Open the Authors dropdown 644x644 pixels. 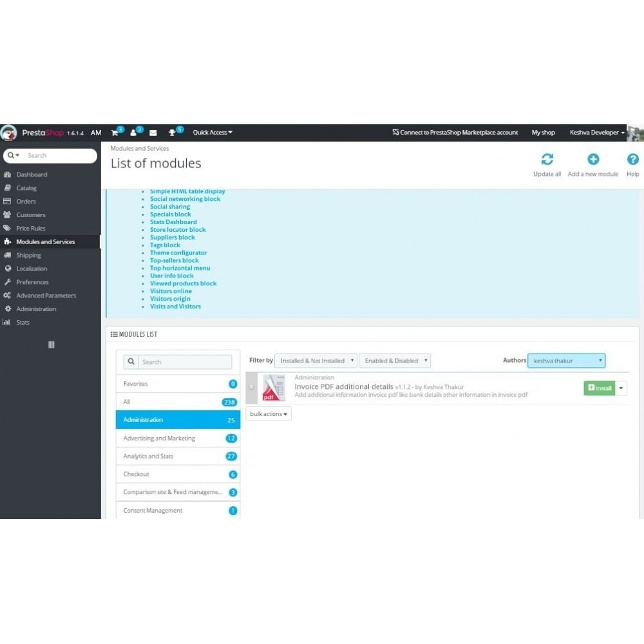tap(566, 361)
